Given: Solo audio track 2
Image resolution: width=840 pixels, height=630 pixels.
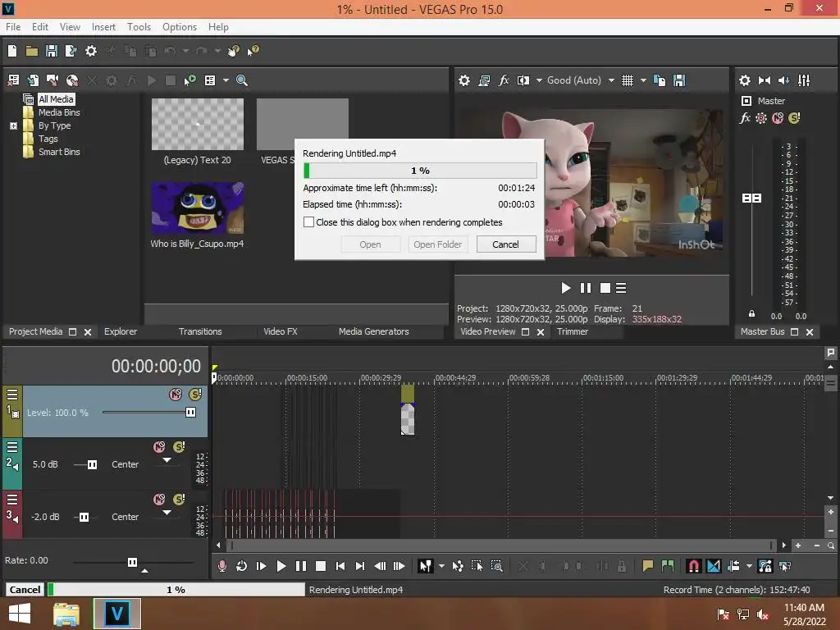Looking at the screenshot, I should pos(179,447).
